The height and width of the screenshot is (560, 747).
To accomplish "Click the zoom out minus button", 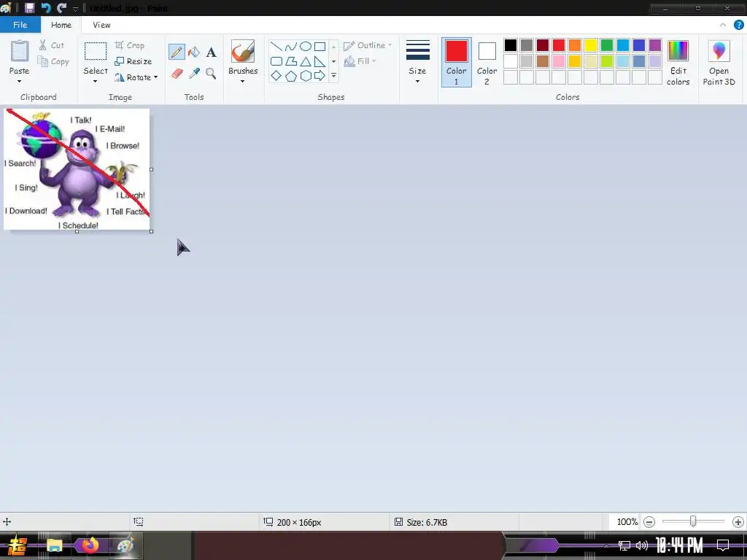I will 649,522.
